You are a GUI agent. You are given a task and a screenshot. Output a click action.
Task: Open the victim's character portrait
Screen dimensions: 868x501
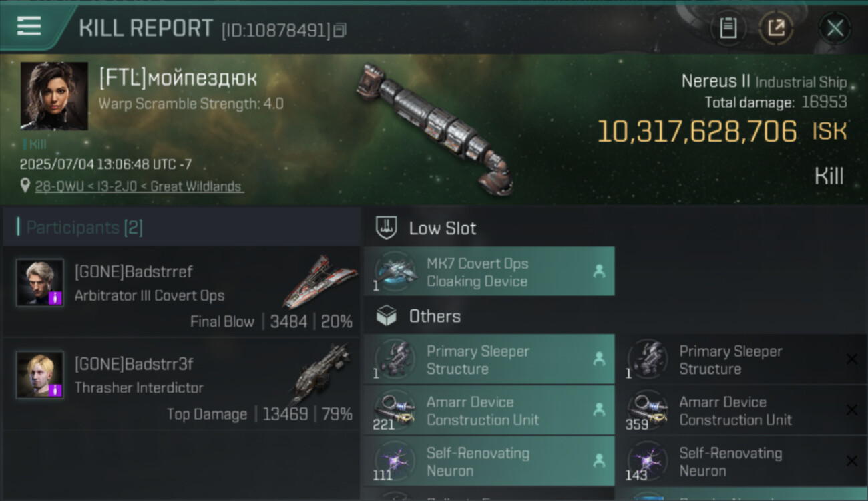pyautogui.click(x=54, y=96)
